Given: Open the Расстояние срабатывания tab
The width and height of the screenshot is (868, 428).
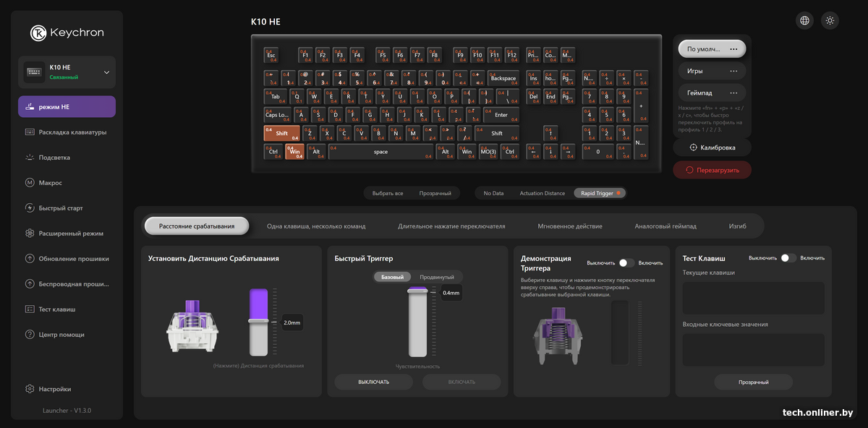Looking at the screenshot, I should pyautogui.click(x=197, y=226).
